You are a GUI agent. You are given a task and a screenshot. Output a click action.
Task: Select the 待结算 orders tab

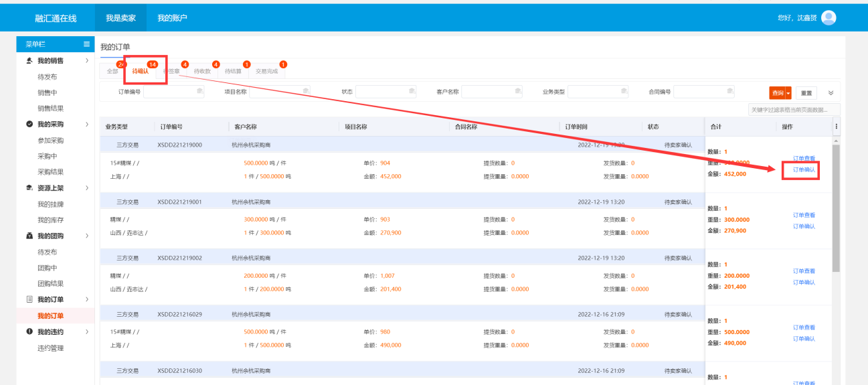pos(233,71)
